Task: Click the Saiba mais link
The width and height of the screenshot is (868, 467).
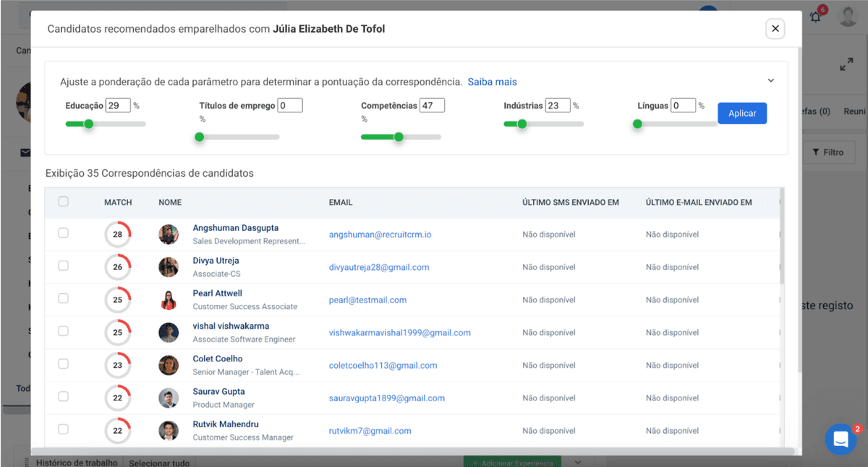Action: tap(493, 82)
